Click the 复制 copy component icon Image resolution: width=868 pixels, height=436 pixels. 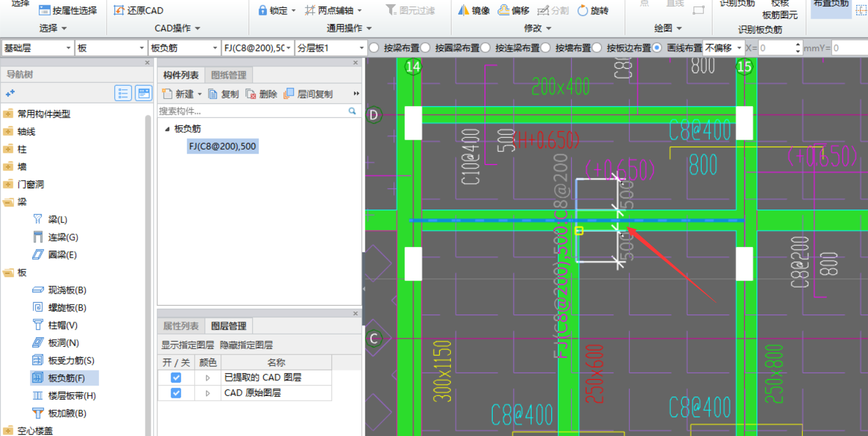pyautogui.click(x=213, y=94)
